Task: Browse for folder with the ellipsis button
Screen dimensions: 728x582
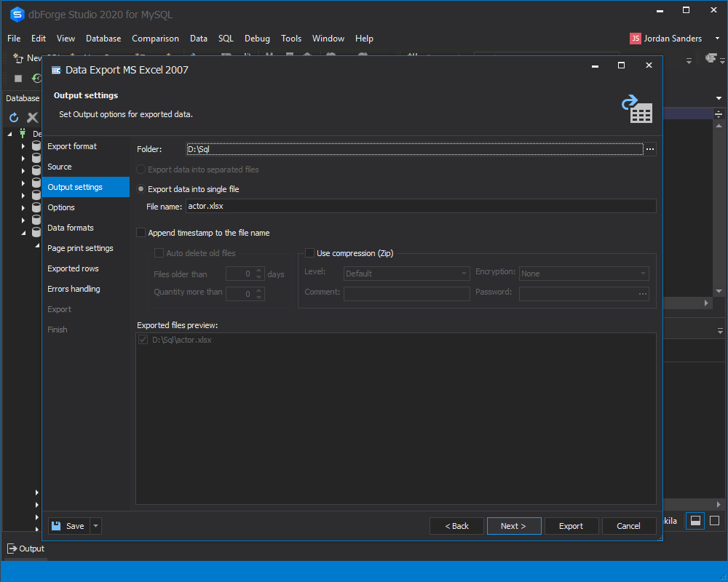Action: point(650,149)
